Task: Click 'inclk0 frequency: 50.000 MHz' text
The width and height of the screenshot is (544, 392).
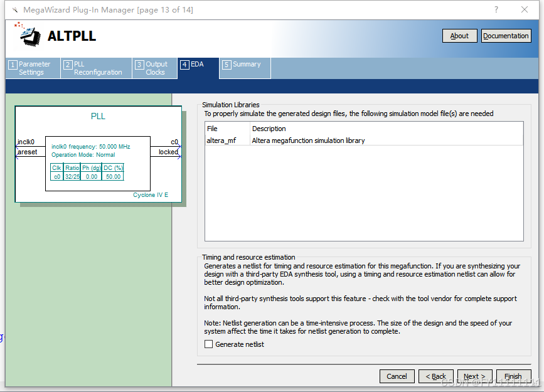Action: pyautogui.click(x=91, y=147)
